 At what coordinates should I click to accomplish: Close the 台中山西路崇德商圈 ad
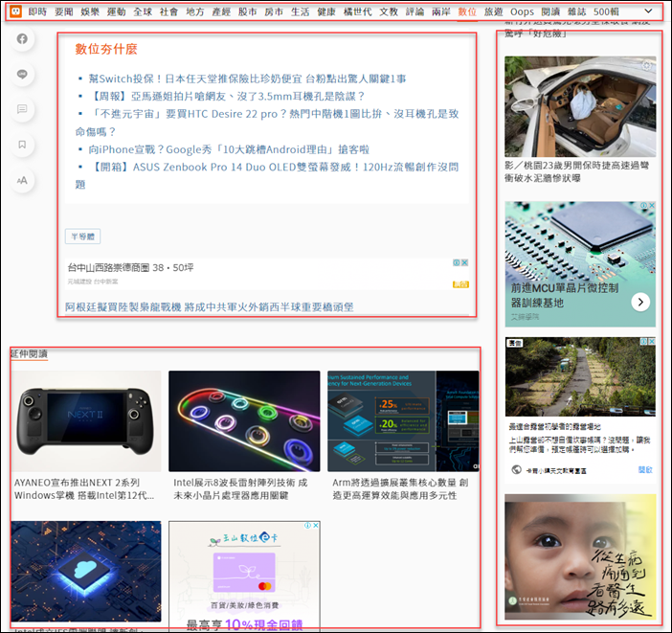pyautogui.click(x=464, y=262)
